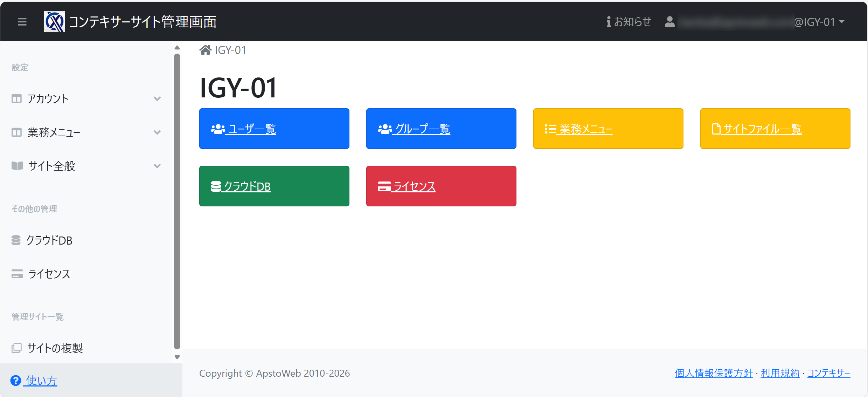This screenshot has width=868, height=397.
Task: Click the user profile silhouette icon
Action: point(669,22)
